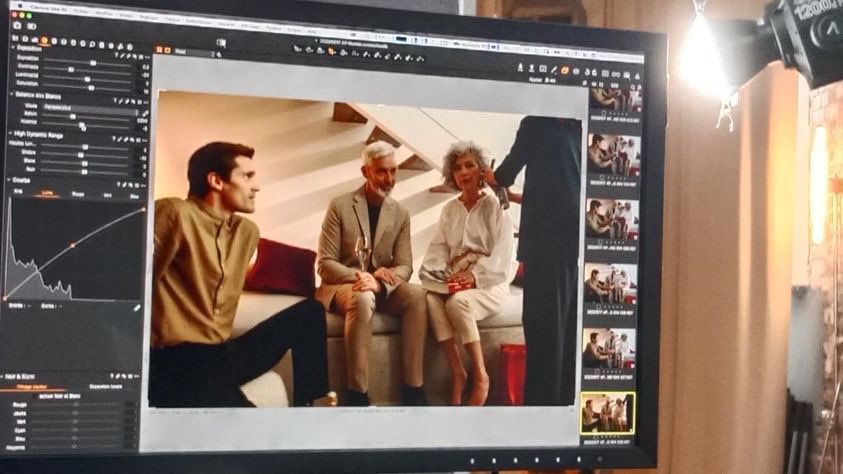Screen dimensions: 843x474
Task: Click the last cursor tool icon in the top toolbar
Action: pyautogui.click(x=420, y=58)
